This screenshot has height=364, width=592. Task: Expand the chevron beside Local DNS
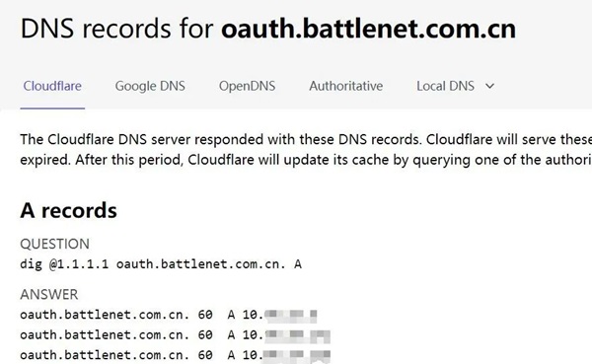tap(489, 86)
